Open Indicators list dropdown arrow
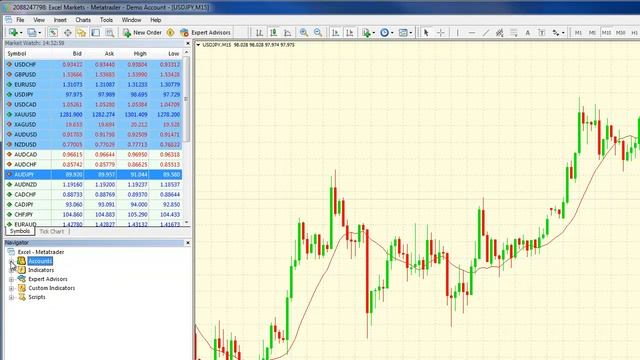The width and height of the screenshot is (640, 360). 373,33
